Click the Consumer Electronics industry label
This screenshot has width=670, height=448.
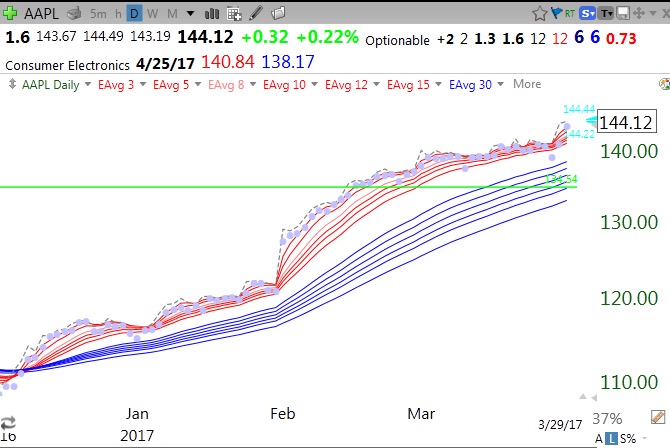[68, 65]
